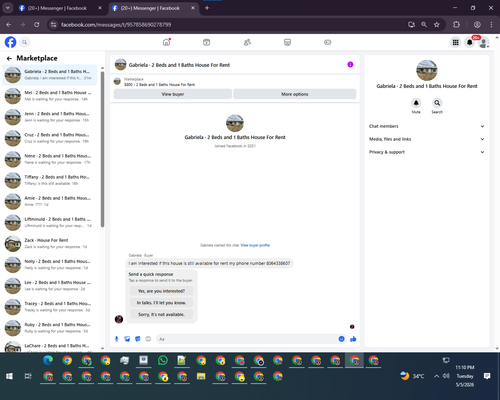The height and width of the screenshot is (400, 500).
Task: Reload the page in Chrome
Action: pos(37,25)
